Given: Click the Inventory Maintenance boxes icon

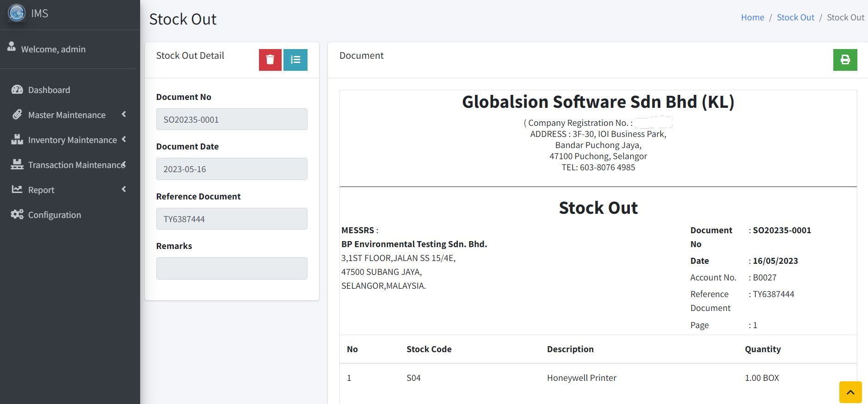Looking at the screenshot, I should [x=17, y=139].
